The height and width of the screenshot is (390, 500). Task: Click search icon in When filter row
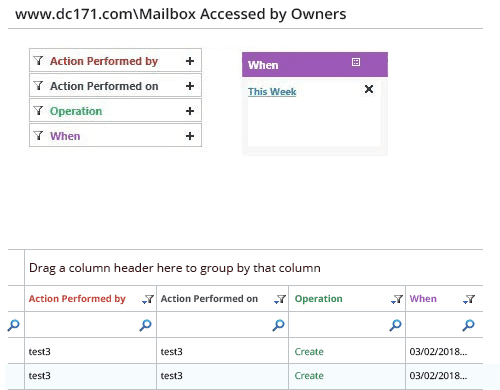tap(468, 325)
